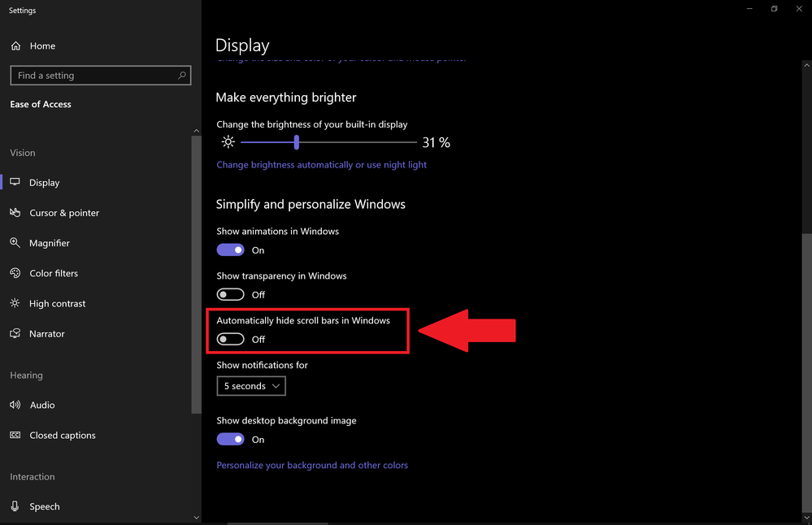Disable Show desktop background image toggle
The width and height of the screenshot is (812, 525).
pos(231,439)
